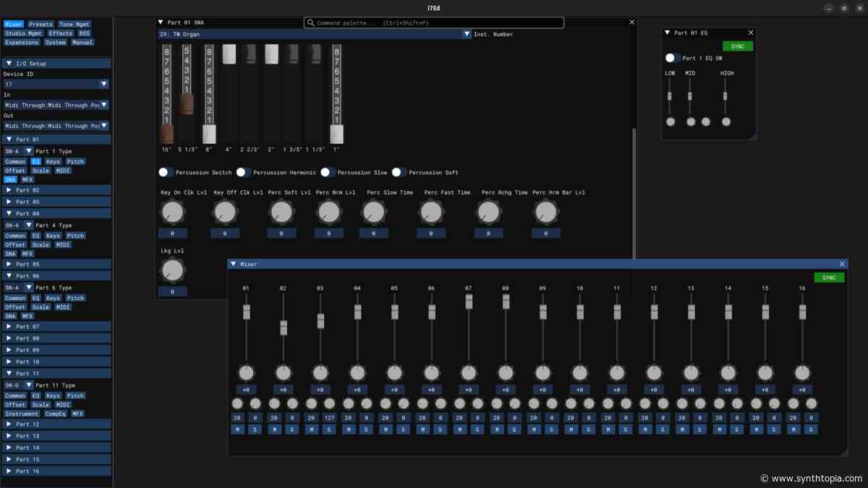Image resolution: width=868 pixels, height=488 pixels.
Task: Open the Studio Mgmt tab
Action: pos(24,33)
